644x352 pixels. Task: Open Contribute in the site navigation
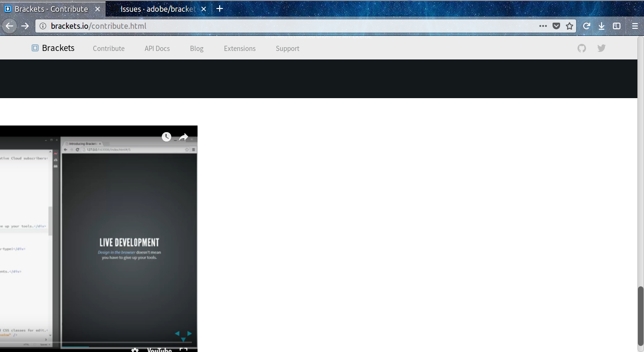[109, 49]
